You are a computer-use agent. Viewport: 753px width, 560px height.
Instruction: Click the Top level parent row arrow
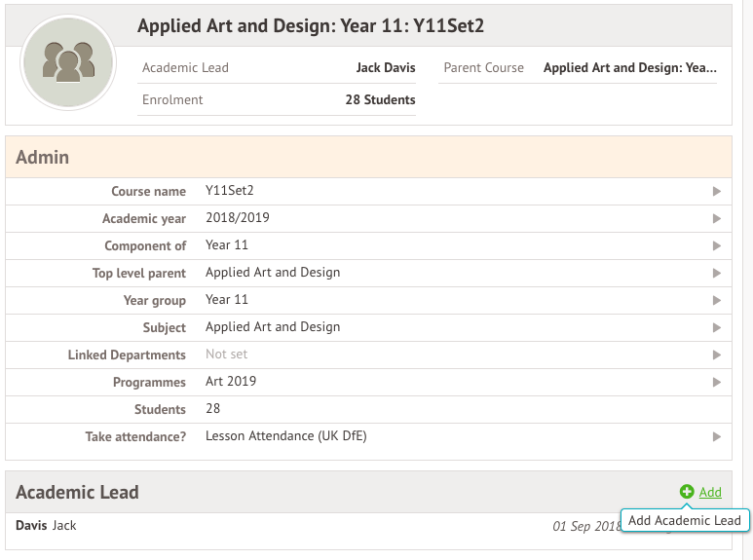pyautogui.click(x=717, y=274)
